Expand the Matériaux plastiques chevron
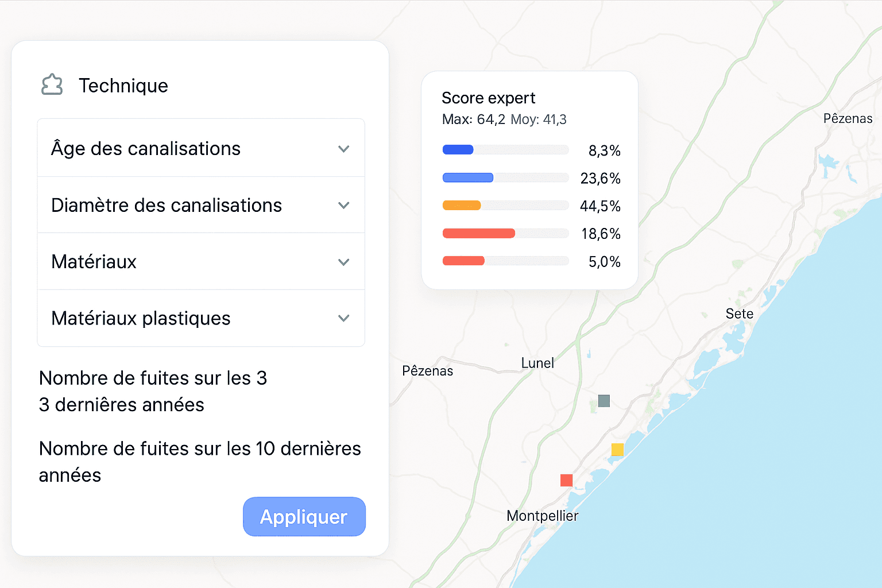Screen dimensions: 882x588 click(x=344, y=318)
